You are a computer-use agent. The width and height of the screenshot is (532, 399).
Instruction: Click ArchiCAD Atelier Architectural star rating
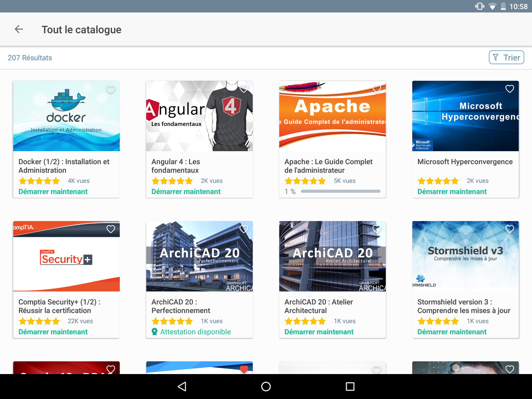[305, 321]
